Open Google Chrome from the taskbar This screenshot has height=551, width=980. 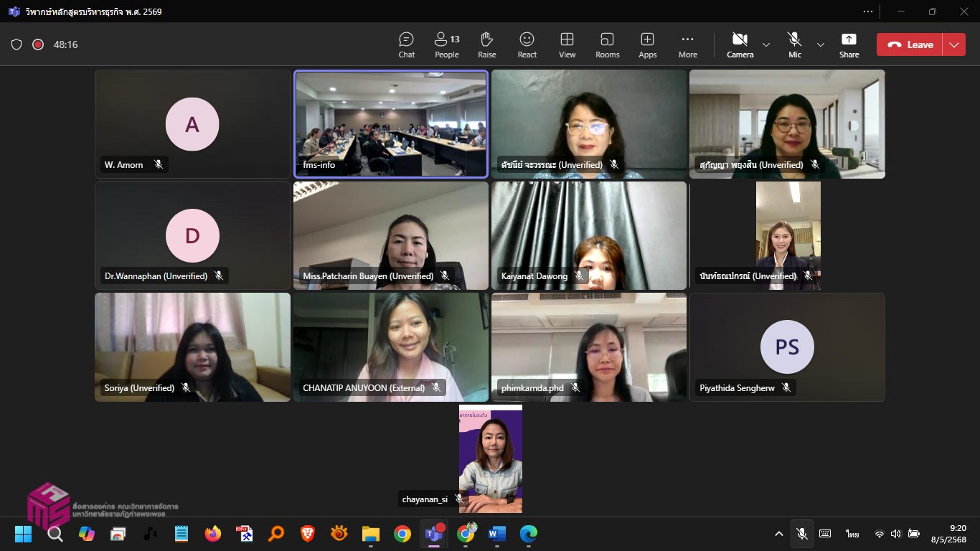(402, 534)
